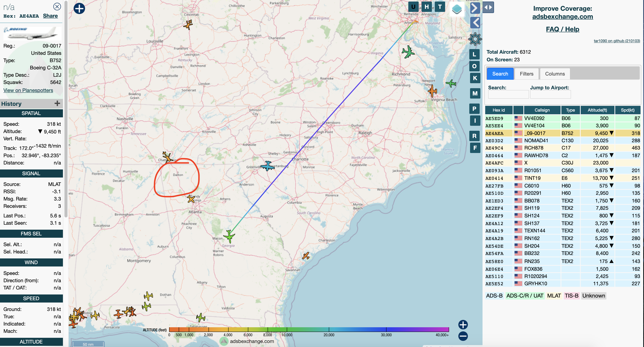Open the Share link

[50, 16]
